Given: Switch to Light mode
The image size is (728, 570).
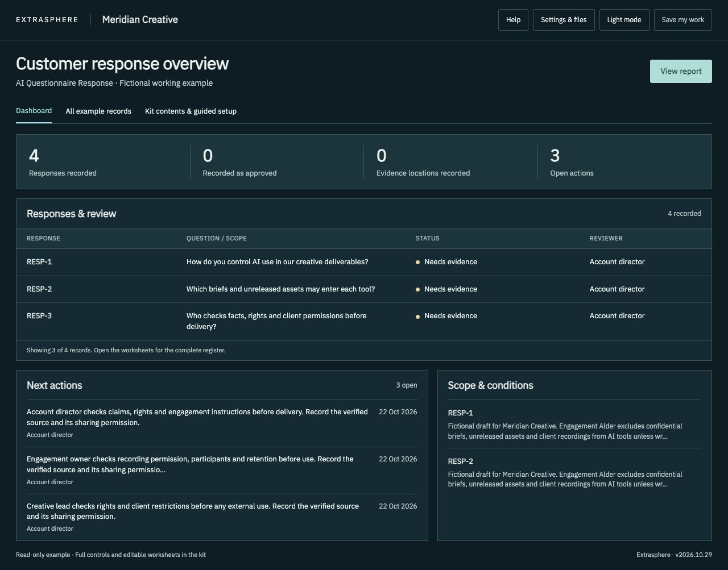Looking at the screenshot, I should point(624,20).
